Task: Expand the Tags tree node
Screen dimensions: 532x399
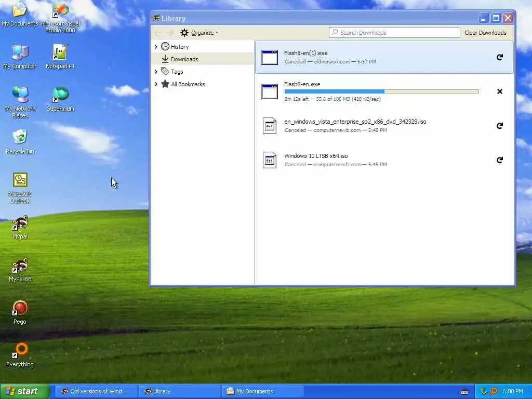Action: [156, 72]
